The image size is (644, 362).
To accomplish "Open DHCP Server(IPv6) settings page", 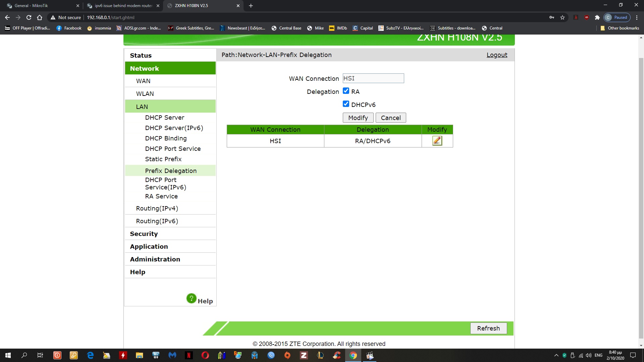I will (174, 128).
